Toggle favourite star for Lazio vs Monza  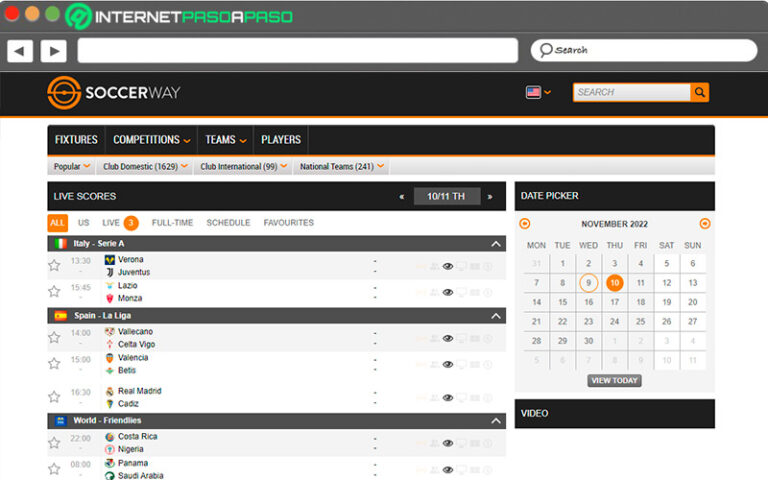pyautogui.click(x=54, y=292)
